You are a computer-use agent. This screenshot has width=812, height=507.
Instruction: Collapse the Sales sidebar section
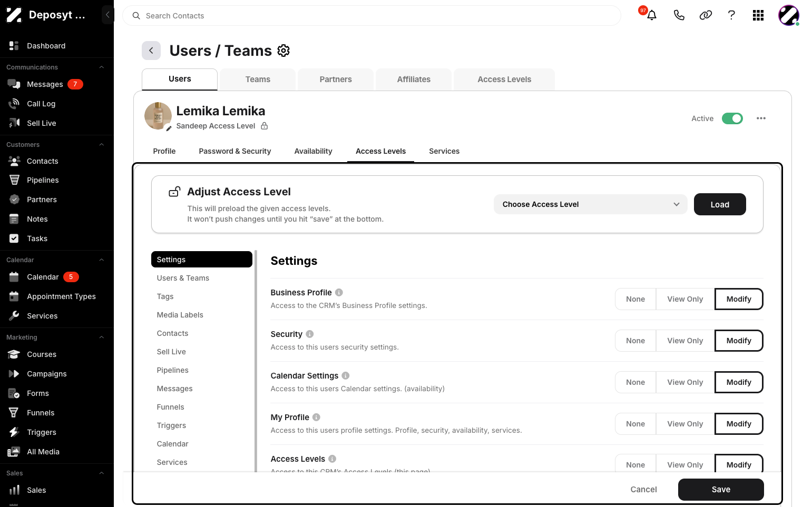click(102, 473)
